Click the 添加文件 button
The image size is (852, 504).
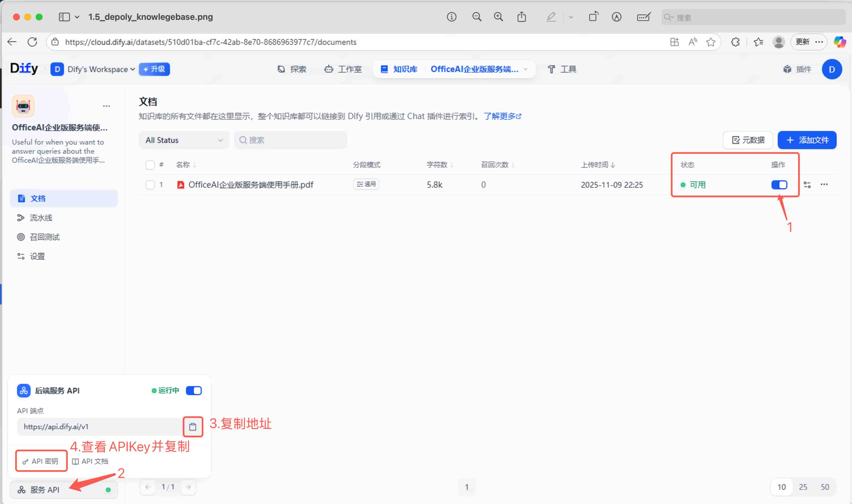[x=807, y=140]
